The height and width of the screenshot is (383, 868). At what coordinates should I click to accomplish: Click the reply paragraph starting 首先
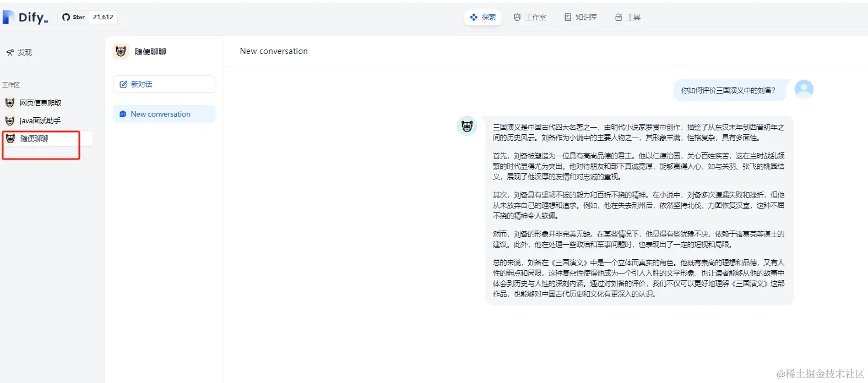pos(639,166)
